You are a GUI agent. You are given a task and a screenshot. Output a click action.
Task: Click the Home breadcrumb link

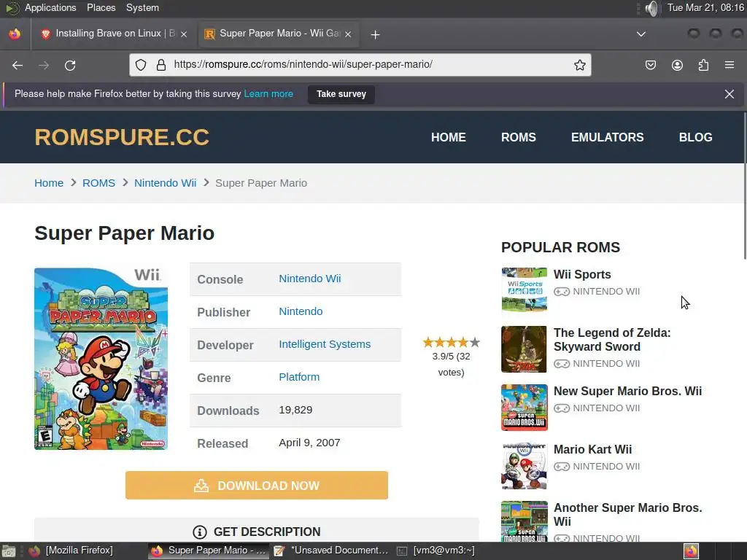(x=49, y=183)
